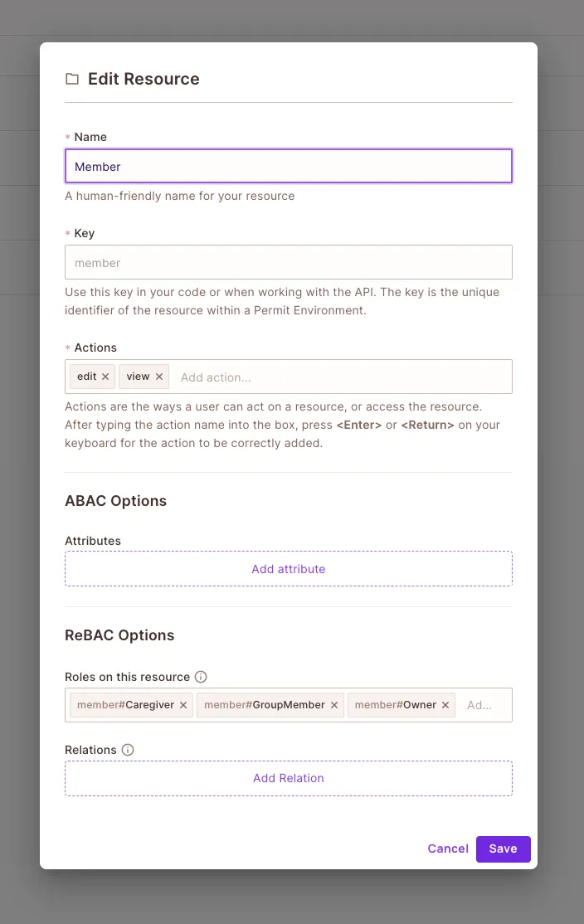Click the info icon beside Roles on this resource
This screenshot has width=584, height=924.
(201, 677)
